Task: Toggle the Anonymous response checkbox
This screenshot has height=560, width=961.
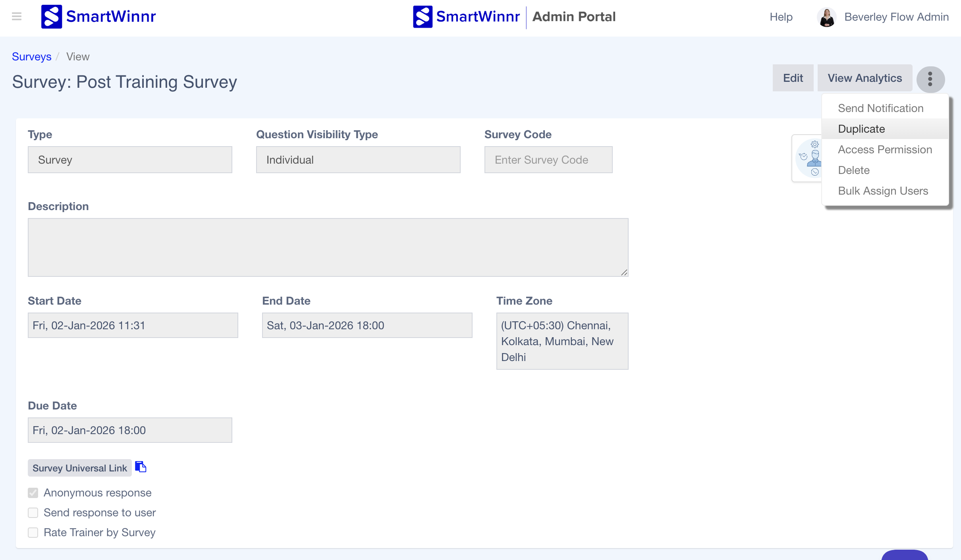Action: pos(33,493)
